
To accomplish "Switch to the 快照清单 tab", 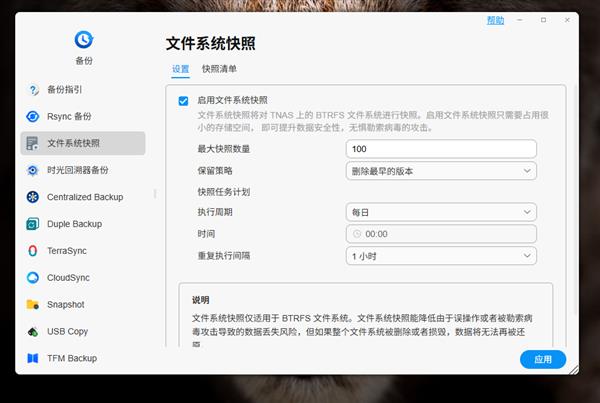I will 219,69.
